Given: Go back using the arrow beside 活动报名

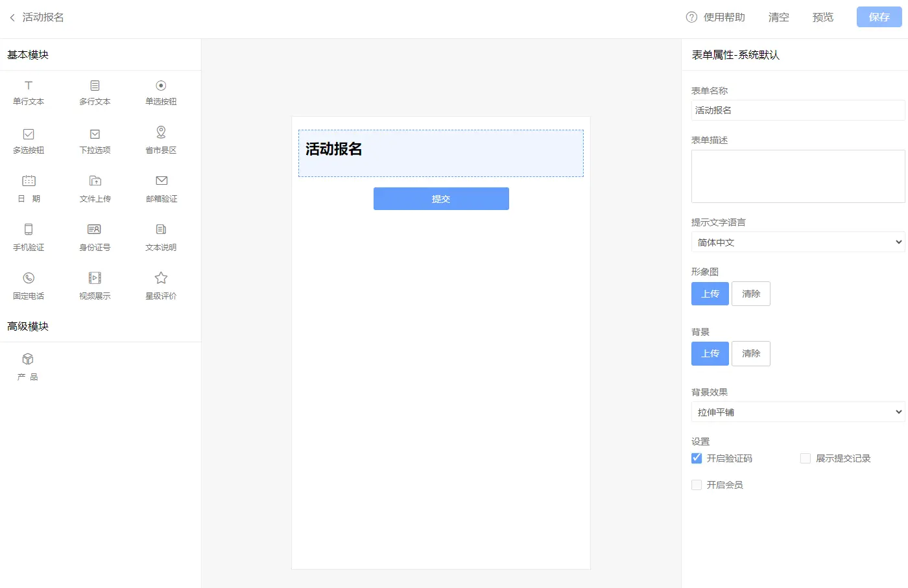Looking at the screenshot, I should [12, 18].
